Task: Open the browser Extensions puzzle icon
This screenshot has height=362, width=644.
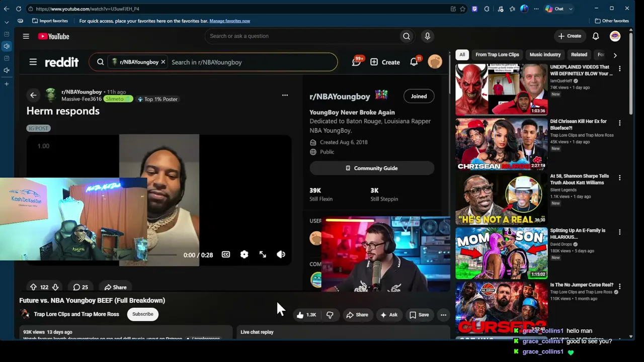Action: tap(487, 9)
